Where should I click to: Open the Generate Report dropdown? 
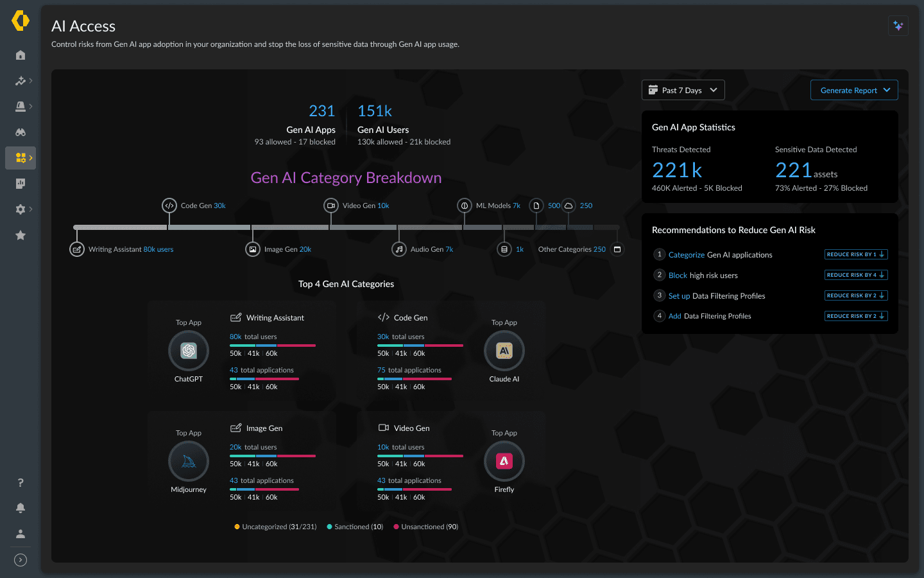(x=854, y=90)
